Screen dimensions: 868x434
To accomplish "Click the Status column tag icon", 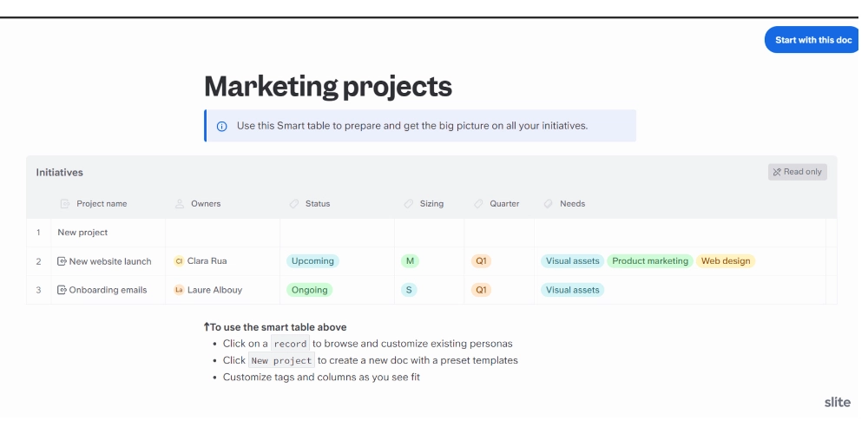I will click(x=294, y=204).
